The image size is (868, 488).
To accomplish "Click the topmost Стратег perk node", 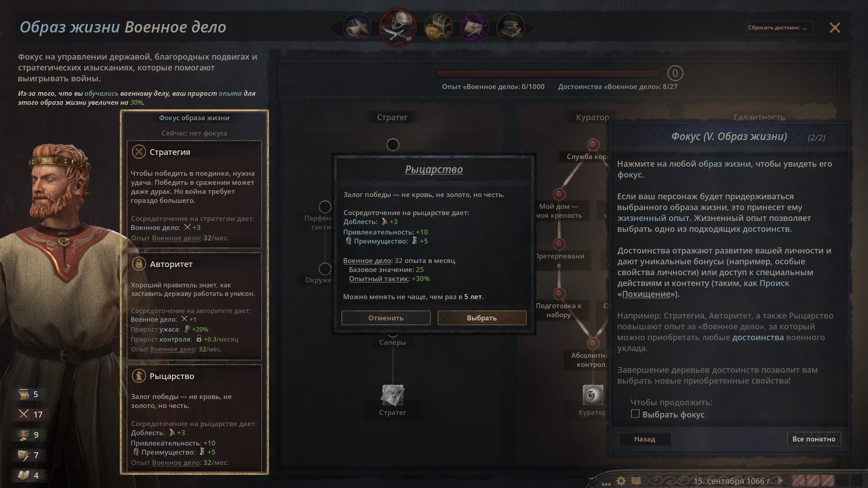I will point(393,145).
